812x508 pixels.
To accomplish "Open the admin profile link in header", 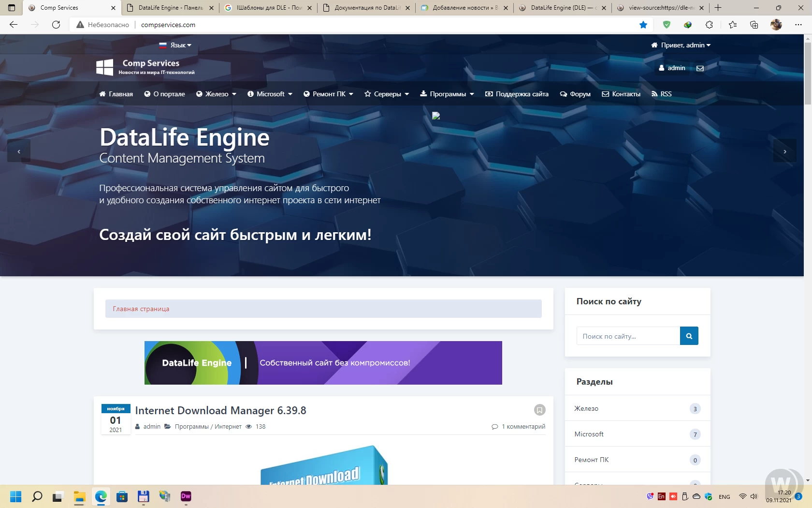I will click(672, 68).
